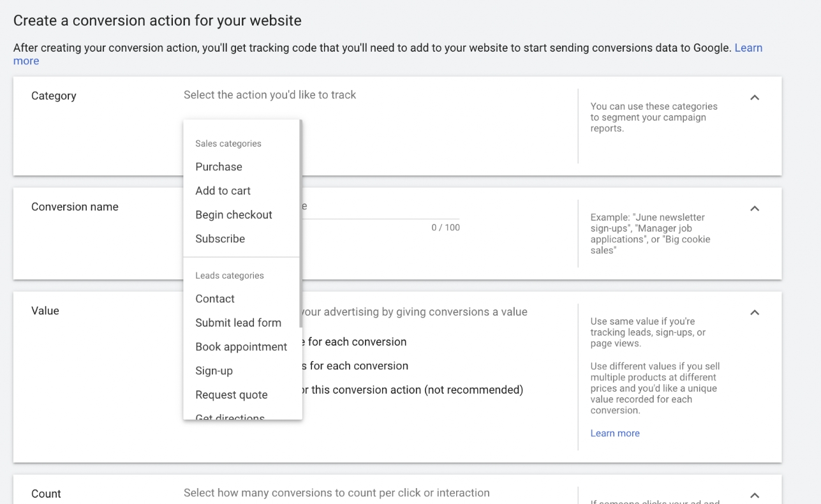This screenshot has width=821, height=504.
Task: Collapse the Count section chevron
Action: [755, 495]
